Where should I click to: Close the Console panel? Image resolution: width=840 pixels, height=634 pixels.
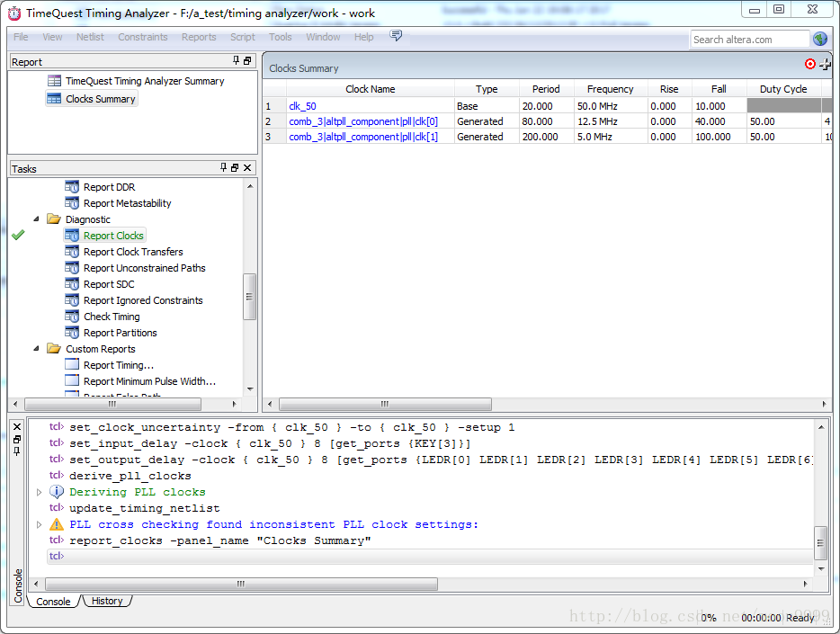tap(17, 427)
